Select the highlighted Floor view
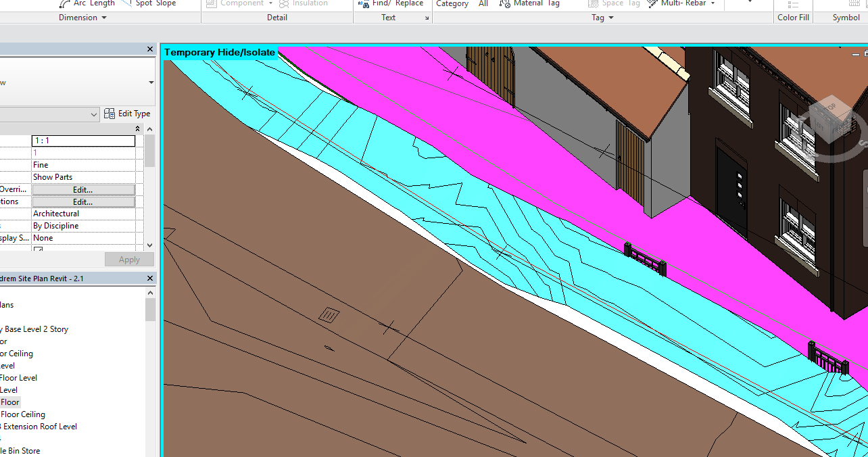The image size is (868, 457). [x=10, y=402]
